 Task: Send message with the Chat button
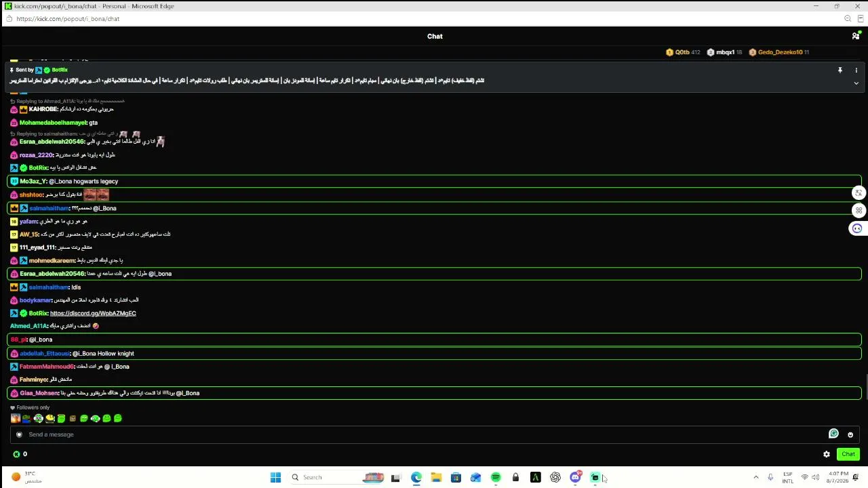coord(848,454)
